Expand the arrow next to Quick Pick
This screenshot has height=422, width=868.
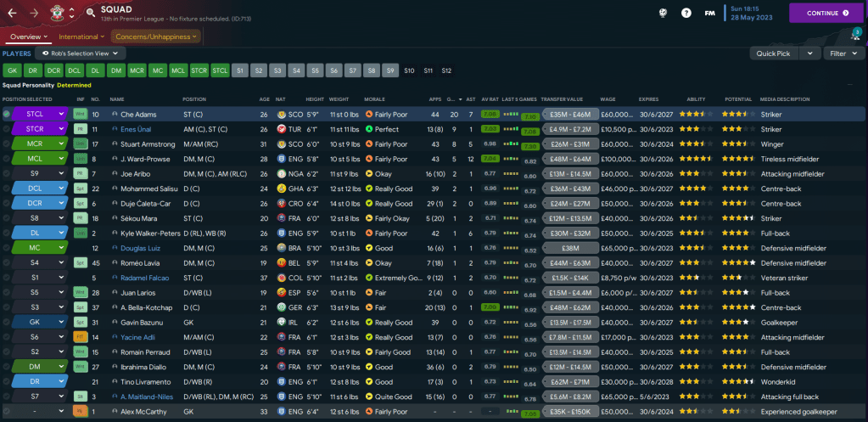[811, 53]
